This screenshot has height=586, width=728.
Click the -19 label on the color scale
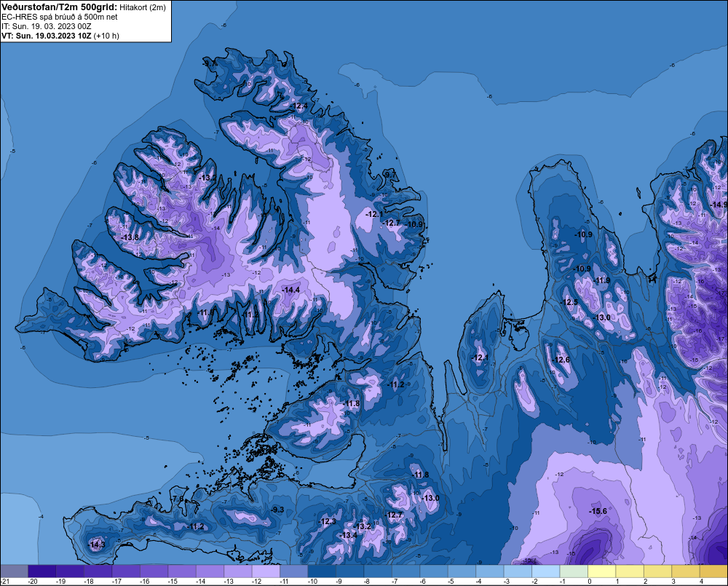click(60, 582)
